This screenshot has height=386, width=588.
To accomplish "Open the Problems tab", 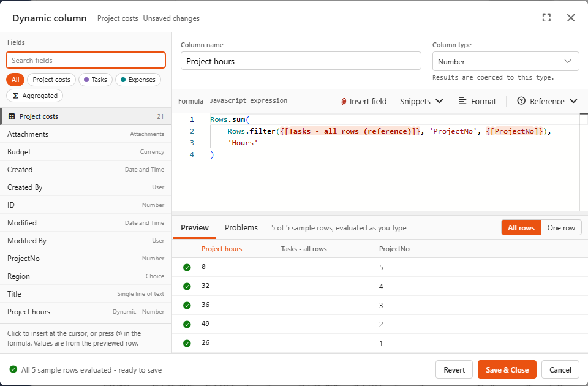I will pyautogui.click(x=241, y=228).
